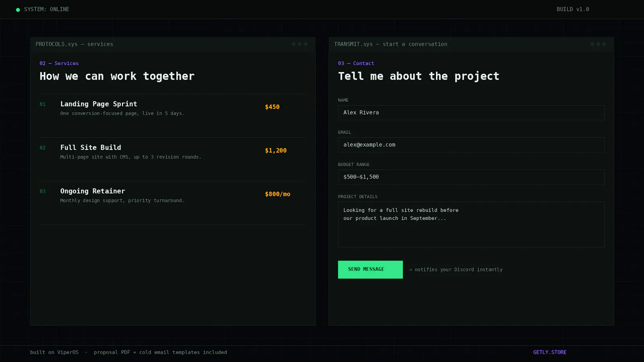Screen dimensions: 644x362
Task: Click the BUDGET RANGE field label
Action: point(354,165)
